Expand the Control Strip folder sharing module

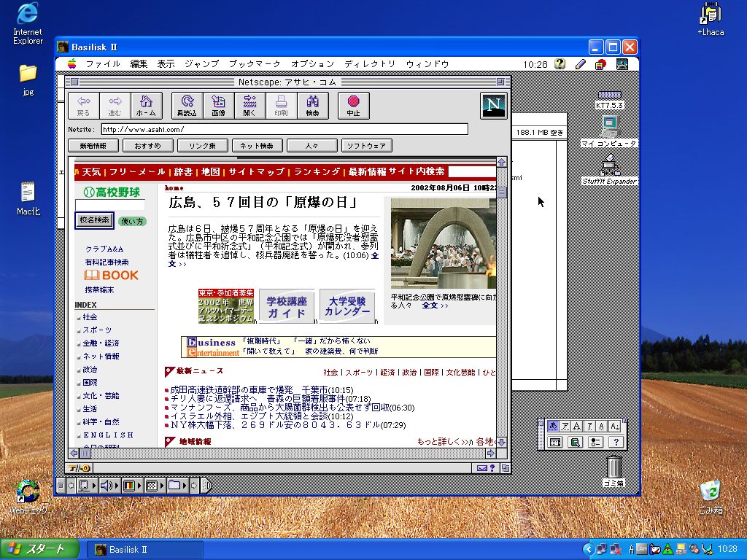pyautogui.click(x=178, y=486)
